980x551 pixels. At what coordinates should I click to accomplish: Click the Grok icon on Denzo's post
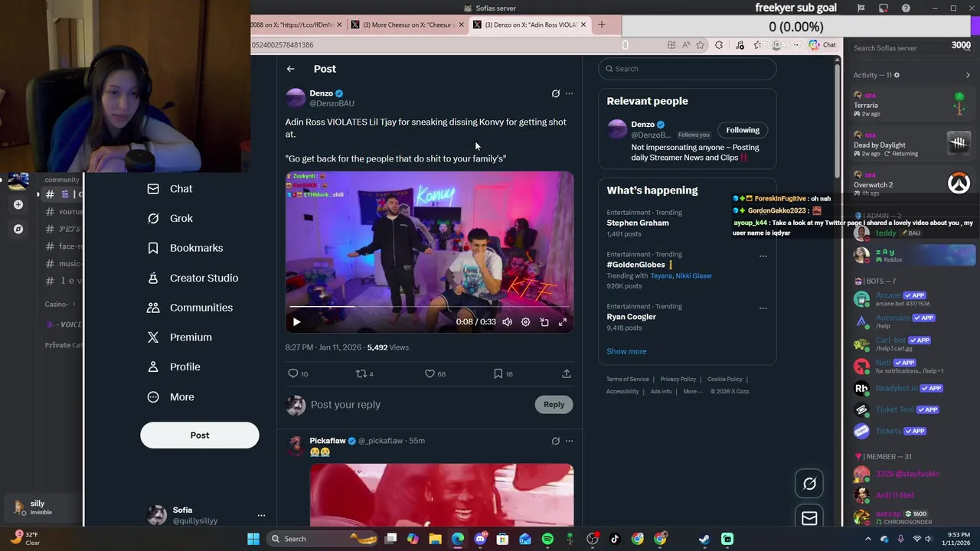556,93
